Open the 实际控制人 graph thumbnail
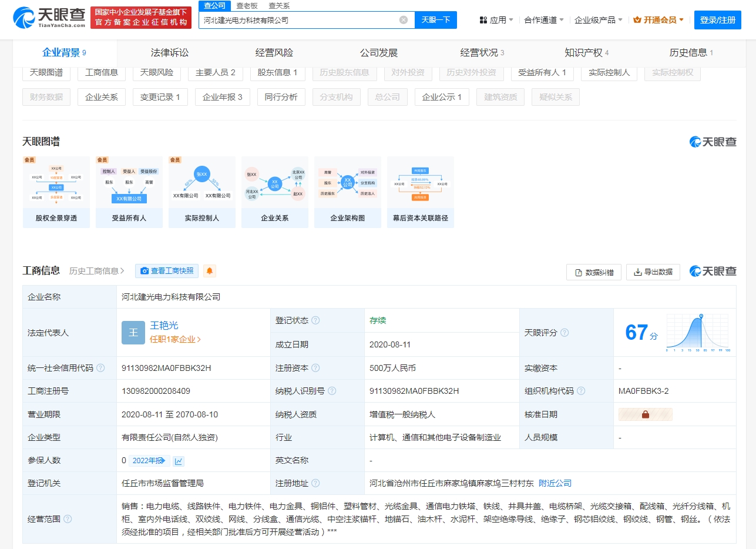This screenshot has width=756, height=549. (x=202, y=192)
